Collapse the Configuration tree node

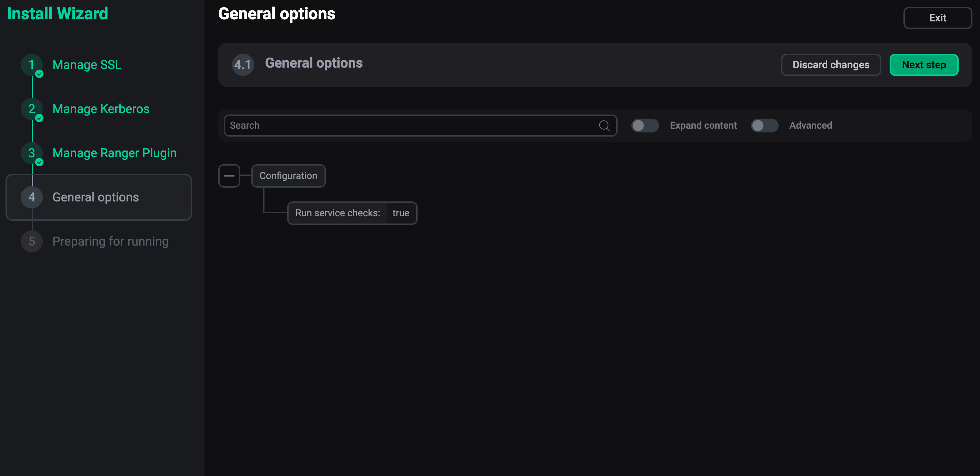[229, 176]
